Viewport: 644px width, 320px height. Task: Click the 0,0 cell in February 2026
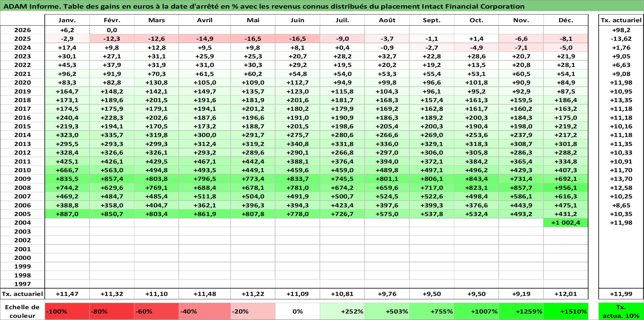(112, 30)
